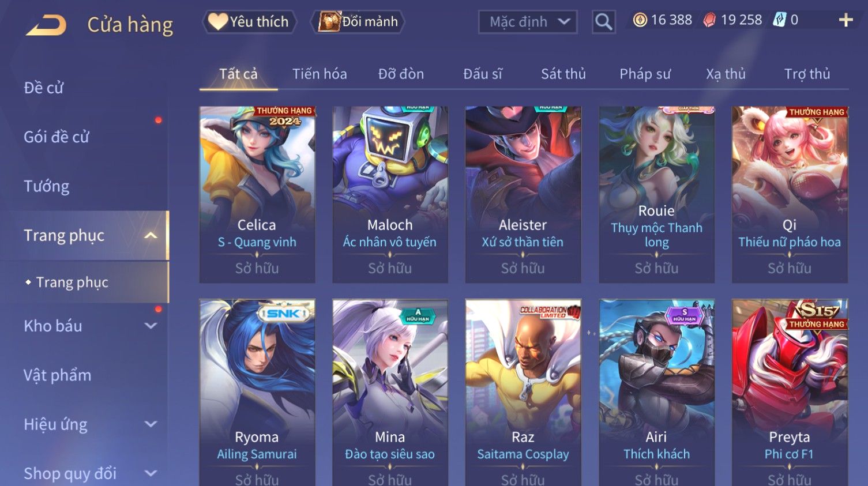Viewport: 868px width, 486px height.
Task: Open search with the magnifier icon
Action: (x=603, y=22)
